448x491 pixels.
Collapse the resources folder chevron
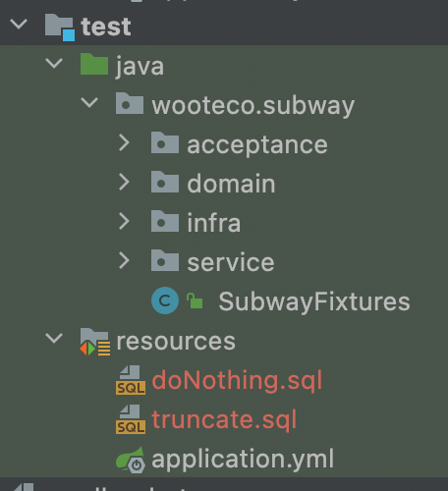(54, 338)
